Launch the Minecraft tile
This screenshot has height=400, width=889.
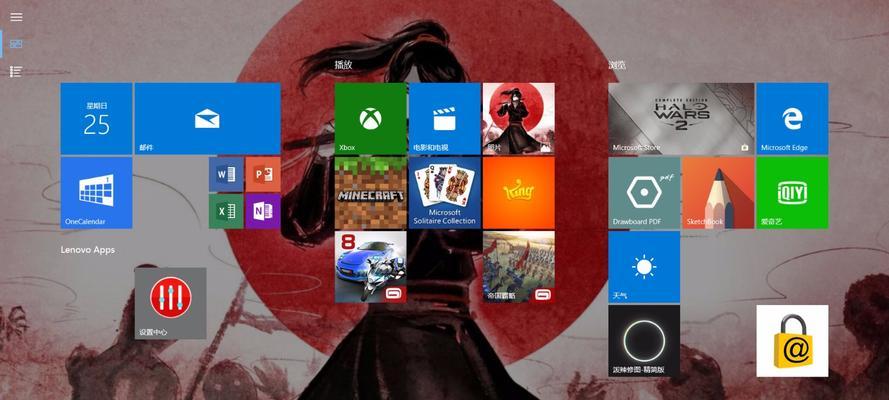371,193
